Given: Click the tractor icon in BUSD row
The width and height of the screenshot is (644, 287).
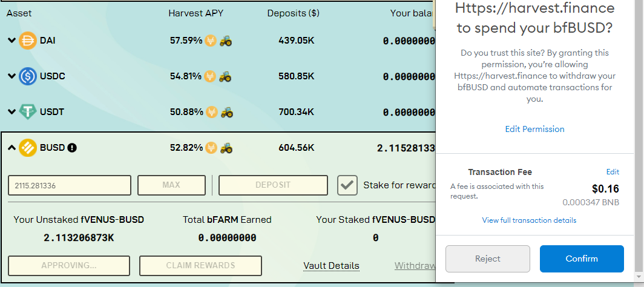Looking at the screenshot, I should point(226,148).
